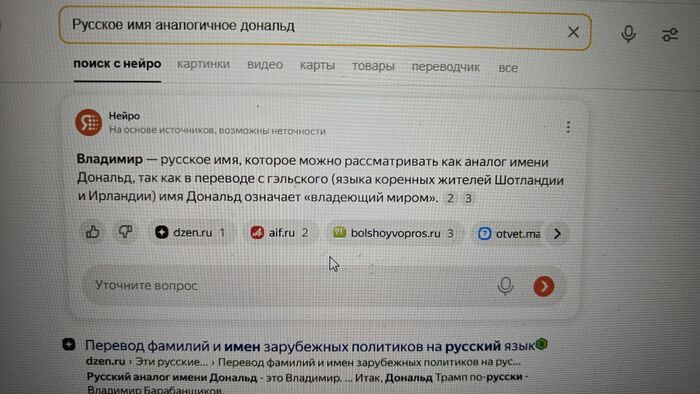Send the follow-up question with red arrow button
Screen dimensions: 700x394
point(543,286)
